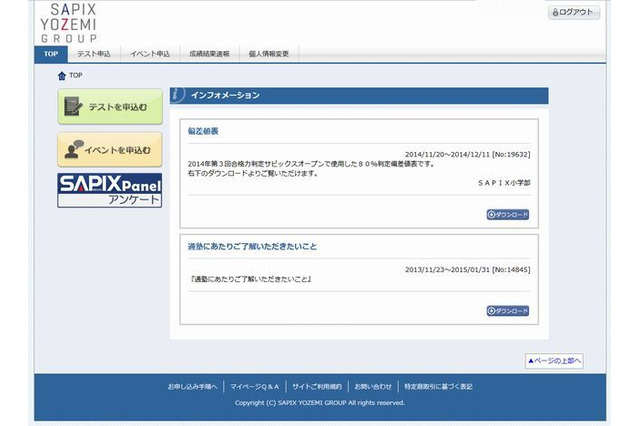Switch to the 成績結果速報 tab

tap(209, 54)
